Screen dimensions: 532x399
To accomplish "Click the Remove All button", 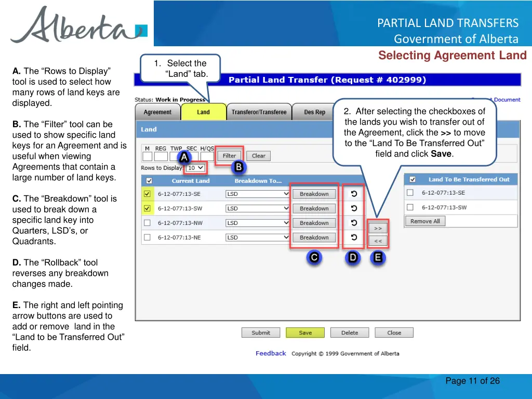I will (x=425, y=221).
